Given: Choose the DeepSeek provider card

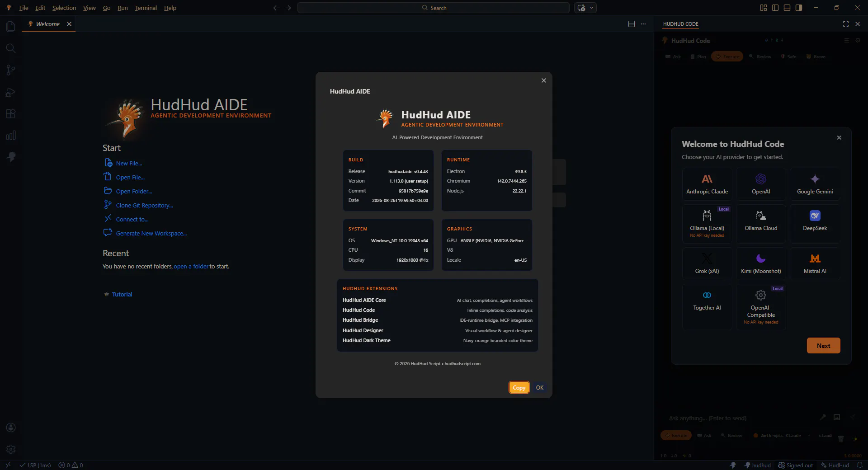Looking at the screenshot, I should pyautogui.click(x=815, y=224).
